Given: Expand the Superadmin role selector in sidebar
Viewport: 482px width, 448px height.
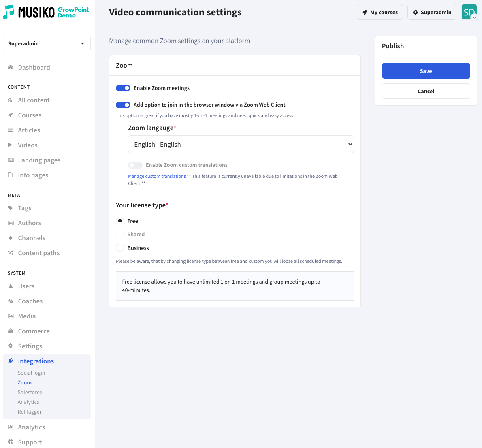Looking at the screenshot, I should (x=47, y=44).
